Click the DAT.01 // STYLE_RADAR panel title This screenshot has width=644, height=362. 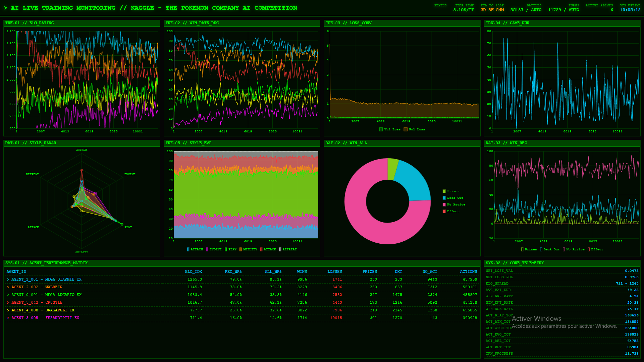click(31, 143)
